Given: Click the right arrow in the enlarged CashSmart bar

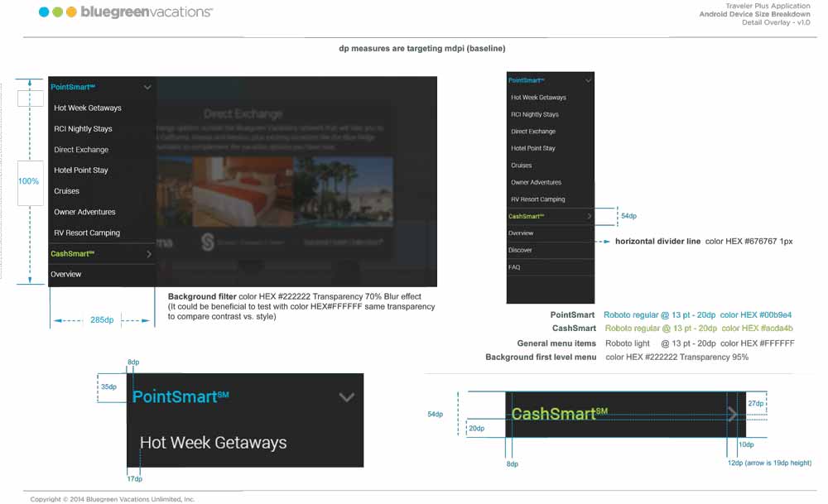Looking at the screenshot, I should [732, 415].
